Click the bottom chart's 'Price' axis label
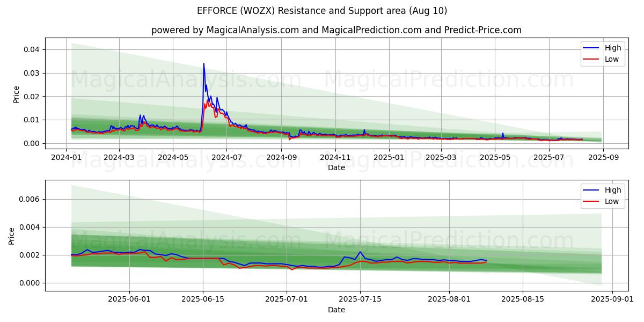This screenshot has height=322, width=644. [x=12, y=236]
